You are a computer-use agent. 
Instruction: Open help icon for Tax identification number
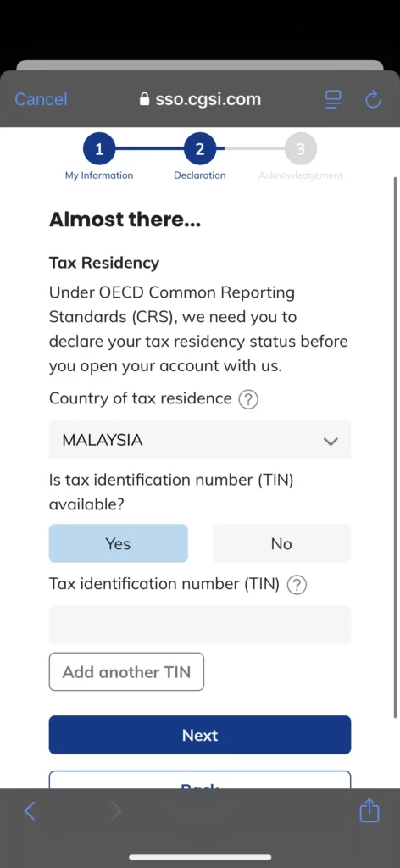pos(297,585)
